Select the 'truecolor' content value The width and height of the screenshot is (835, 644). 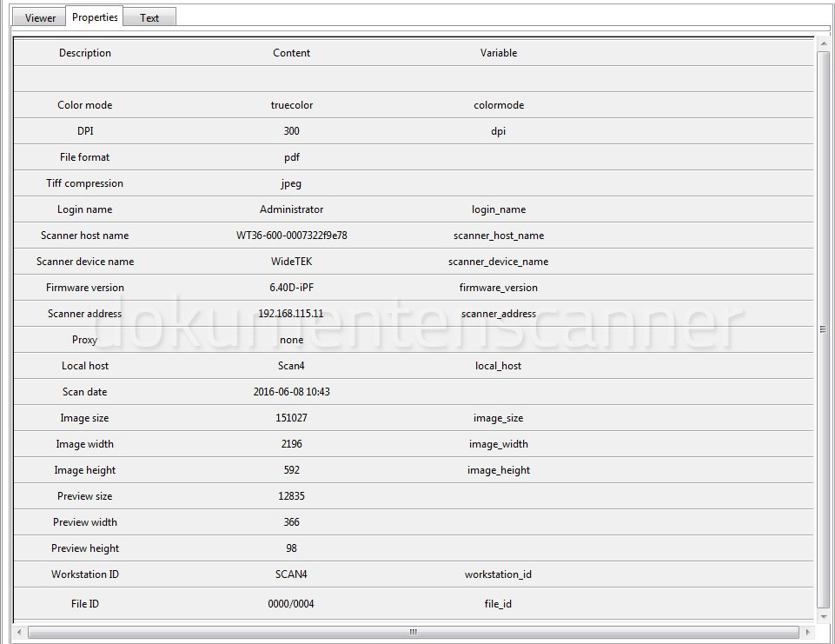(x=291, y=105)
